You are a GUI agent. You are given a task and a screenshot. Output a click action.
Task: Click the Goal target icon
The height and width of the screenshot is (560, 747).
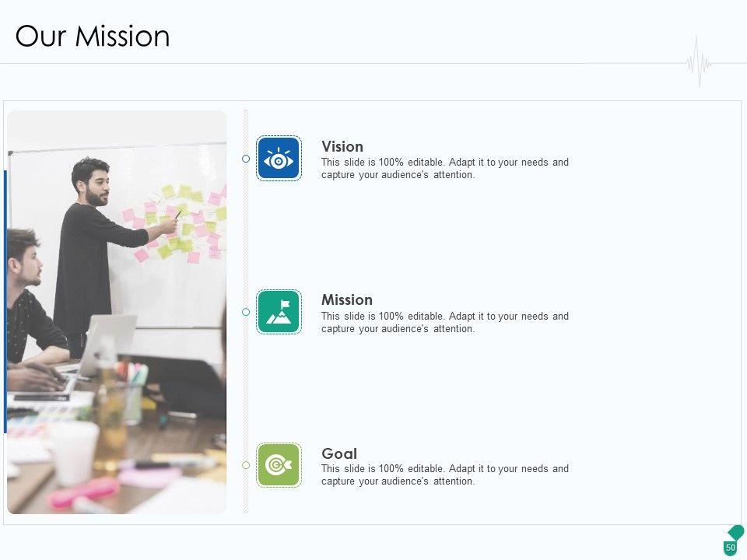tap(279, 465)
